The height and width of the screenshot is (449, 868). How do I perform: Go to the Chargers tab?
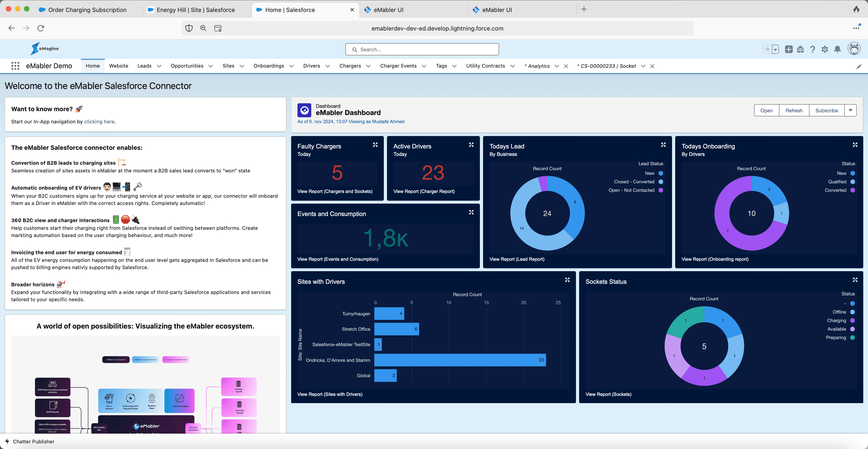350,66
